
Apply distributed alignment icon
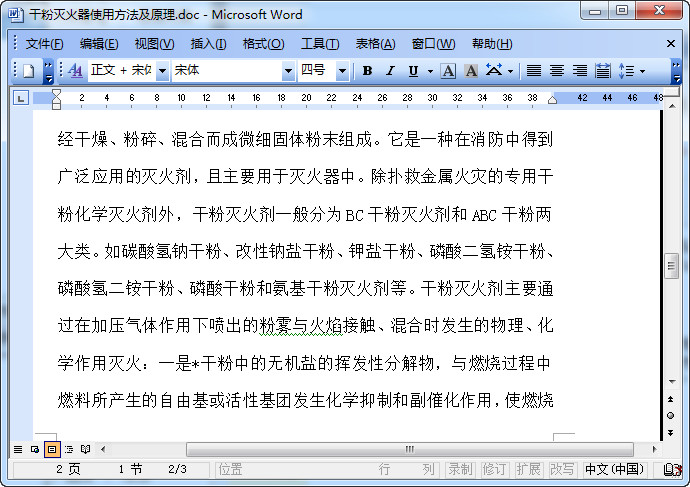pyautogui.click(x=603, y=71)
